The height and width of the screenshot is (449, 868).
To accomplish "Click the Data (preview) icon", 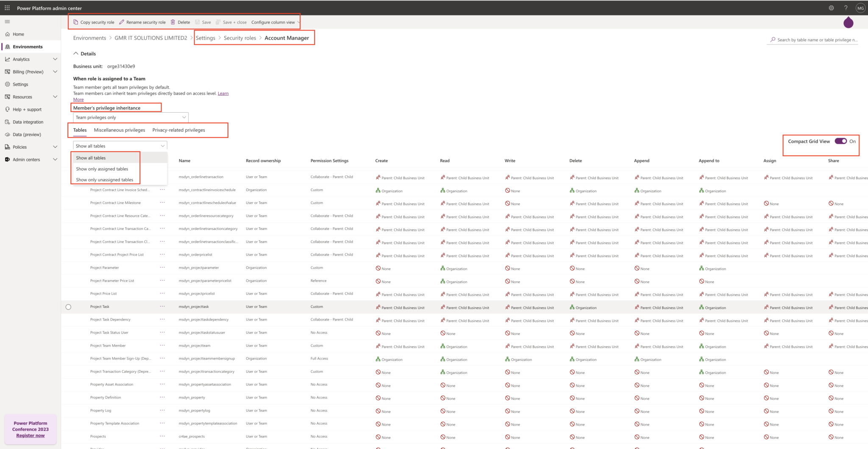I will (x=8, y=134).
